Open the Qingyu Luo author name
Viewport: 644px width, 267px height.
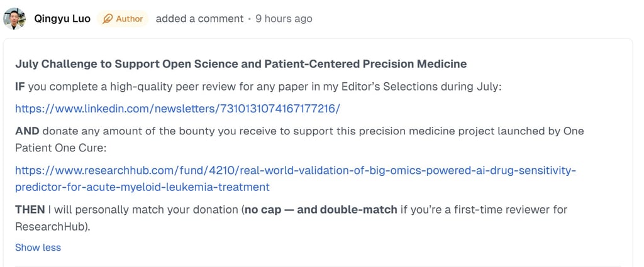[62, 19]
